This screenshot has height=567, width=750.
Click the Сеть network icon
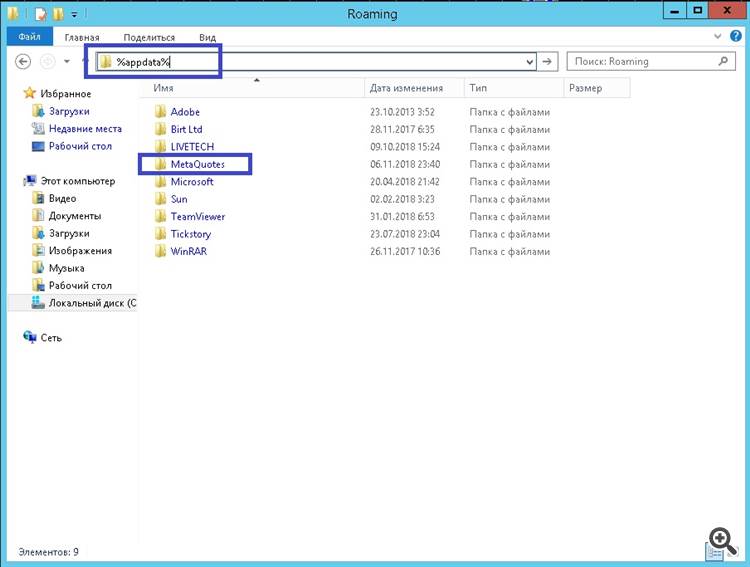pyautogui.click(x=30, y=337)
